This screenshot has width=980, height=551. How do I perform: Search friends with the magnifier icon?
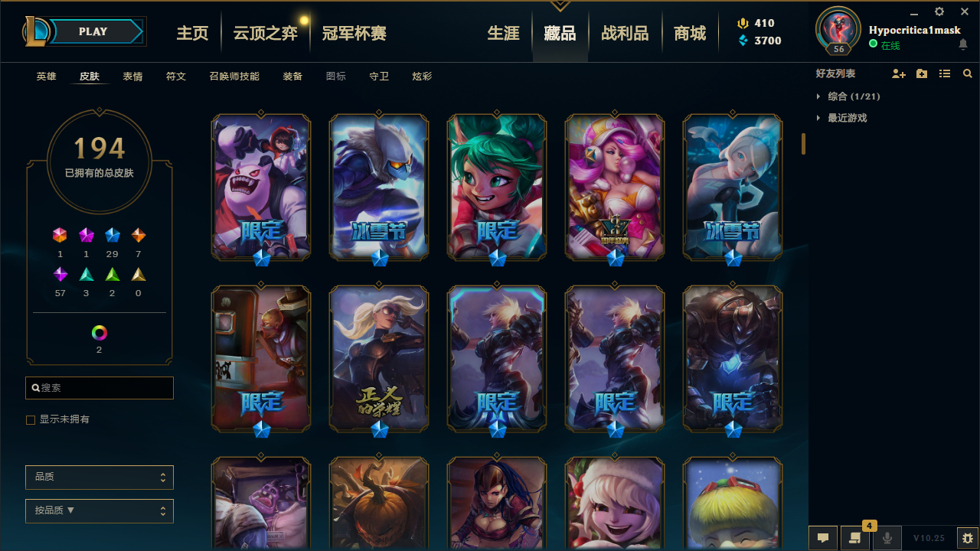tap(968, 73)
